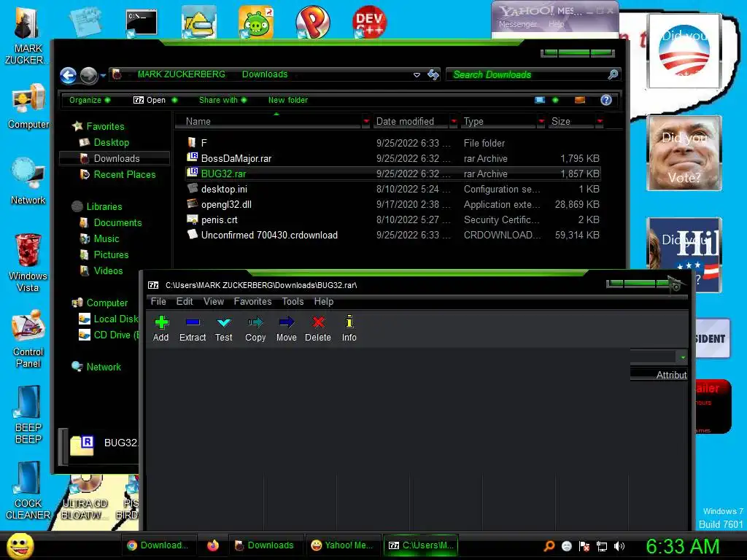Click Firefox icon on taskbar
Screen dimensions: 747x560
tap(213, 545)
